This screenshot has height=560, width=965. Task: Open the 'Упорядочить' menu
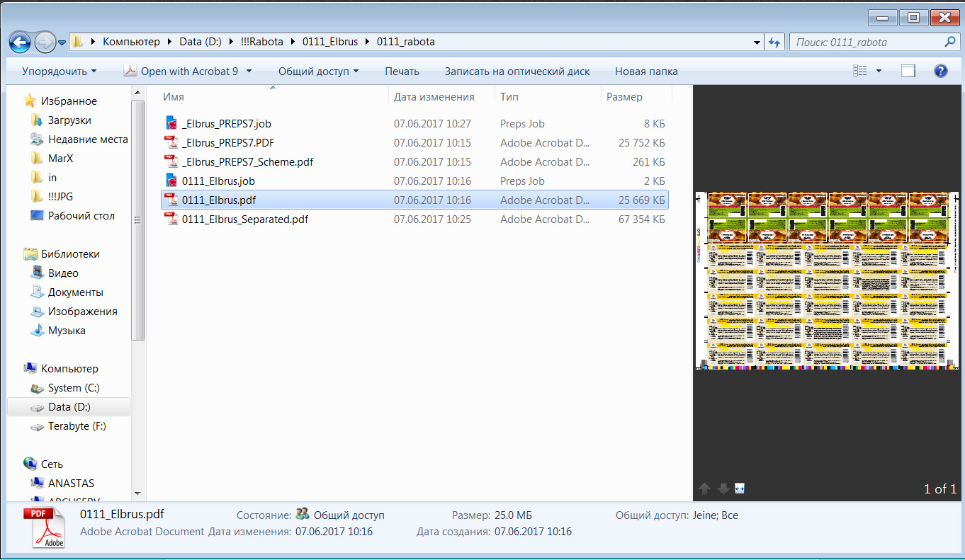[x=59, y=71]
